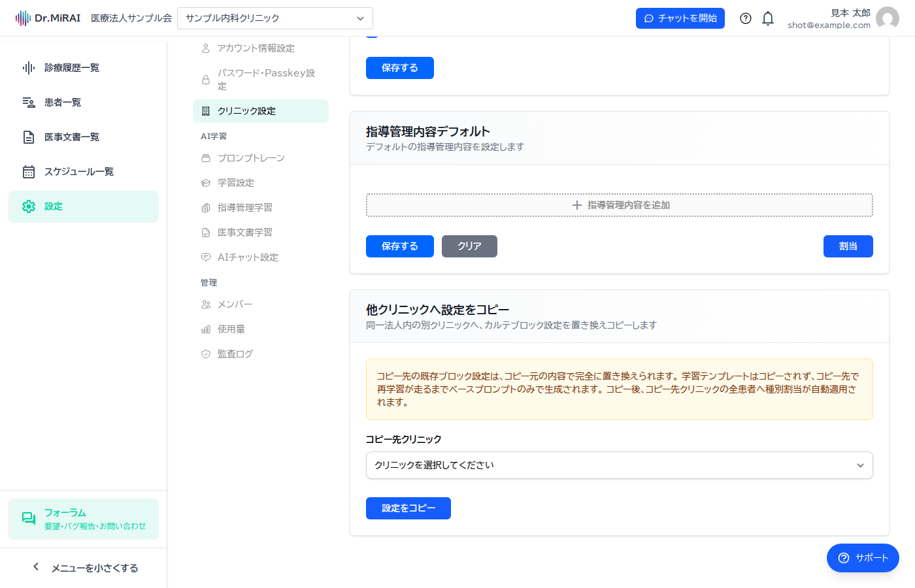Select 設定 in main menu

pos(84,206)
